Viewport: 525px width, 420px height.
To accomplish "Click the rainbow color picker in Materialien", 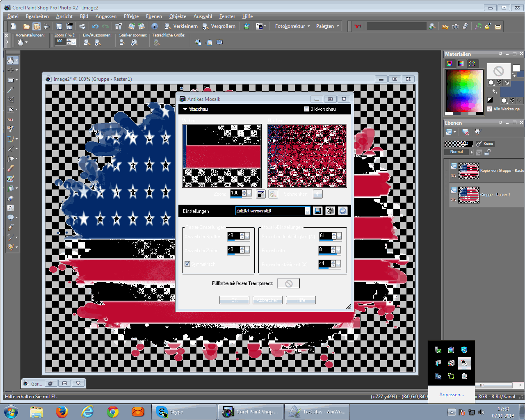I will (x=464, y=91).
